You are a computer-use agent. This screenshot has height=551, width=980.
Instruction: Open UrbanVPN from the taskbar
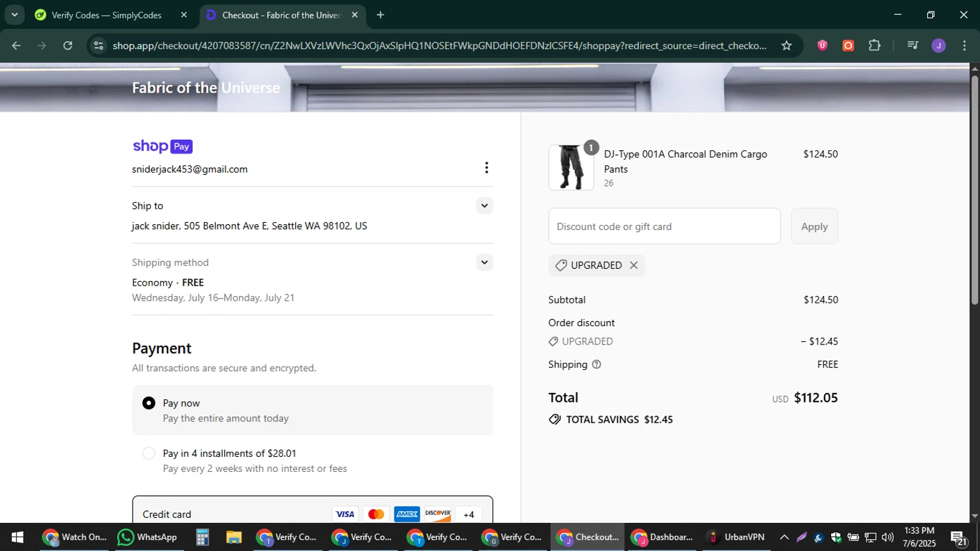pos(737,537)
